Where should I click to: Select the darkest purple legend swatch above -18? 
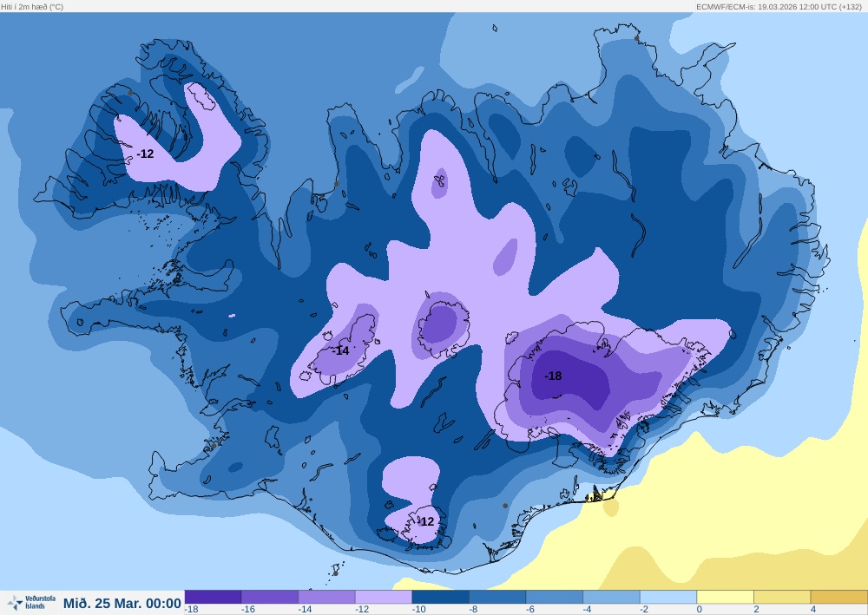point(213,597)
